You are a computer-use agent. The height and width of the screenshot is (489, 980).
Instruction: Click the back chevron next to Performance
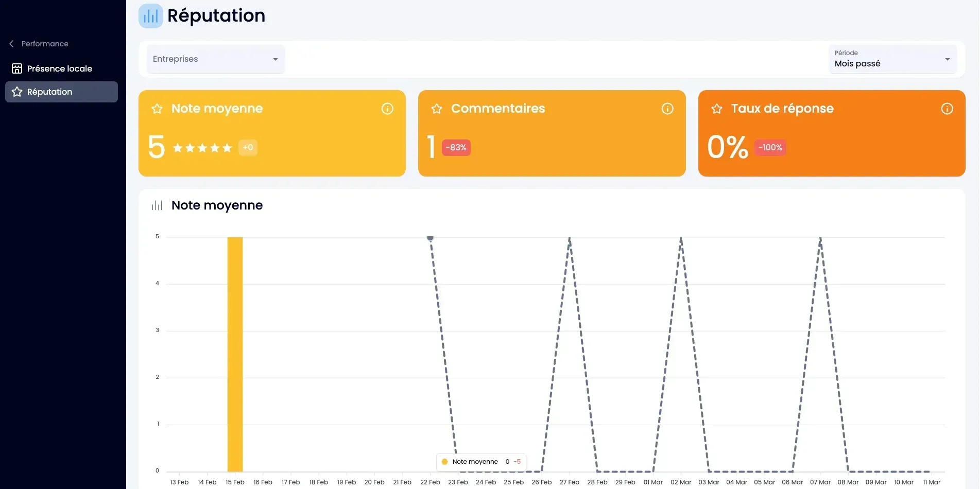(11, 44)
